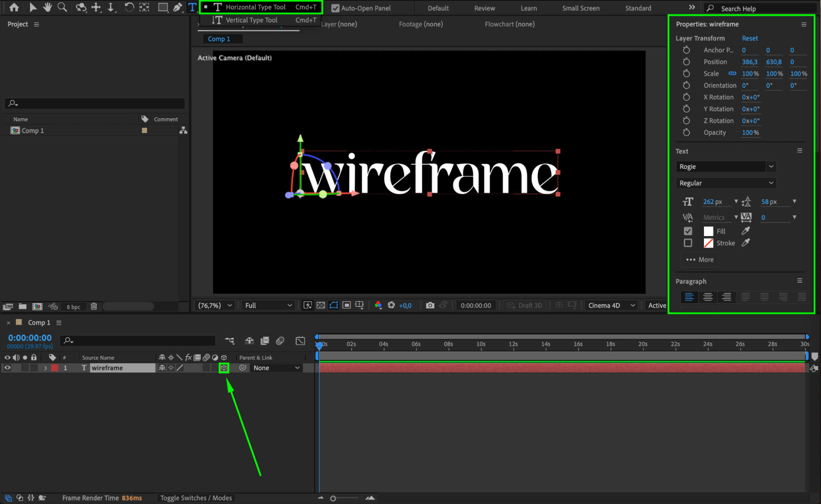
Task: Click the Search Help field
Action: (x=760, y=8)
